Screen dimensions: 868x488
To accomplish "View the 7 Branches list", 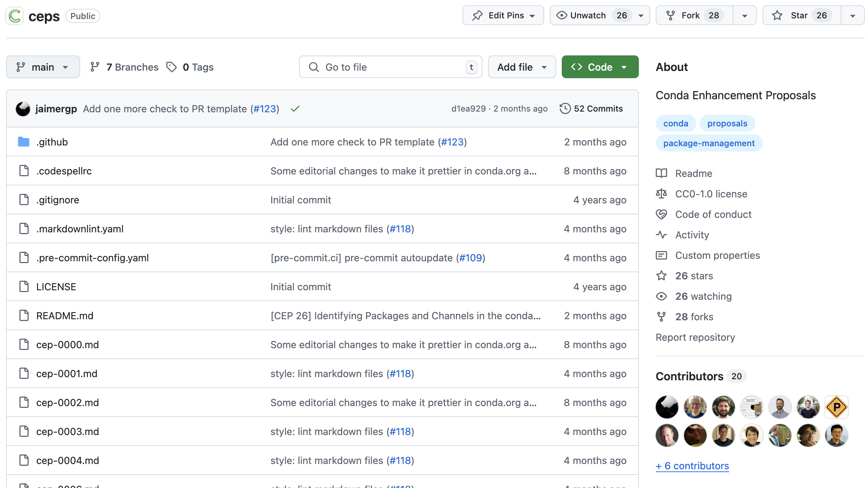I will tap(124, 67).
